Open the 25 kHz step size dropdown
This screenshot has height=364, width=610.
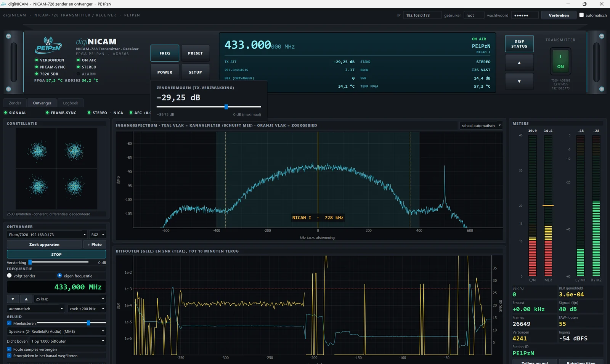pyautogui.click(x=70, y=299)
